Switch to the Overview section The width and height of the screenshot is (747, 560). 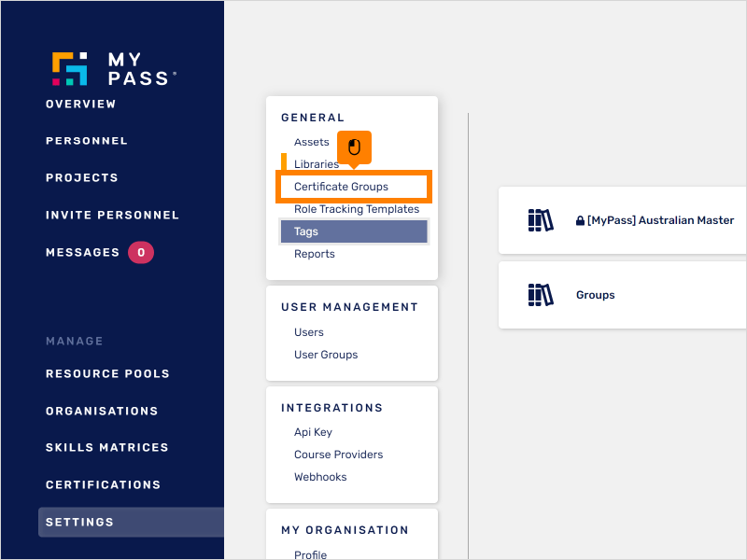[80, 105]
